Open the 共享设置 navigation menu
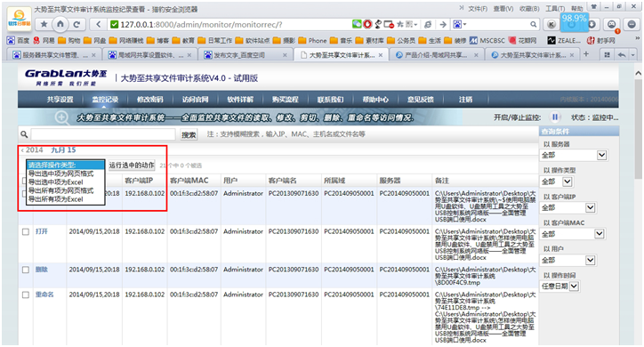The width and height of the screenshot is (644, 347). point(60,100)
